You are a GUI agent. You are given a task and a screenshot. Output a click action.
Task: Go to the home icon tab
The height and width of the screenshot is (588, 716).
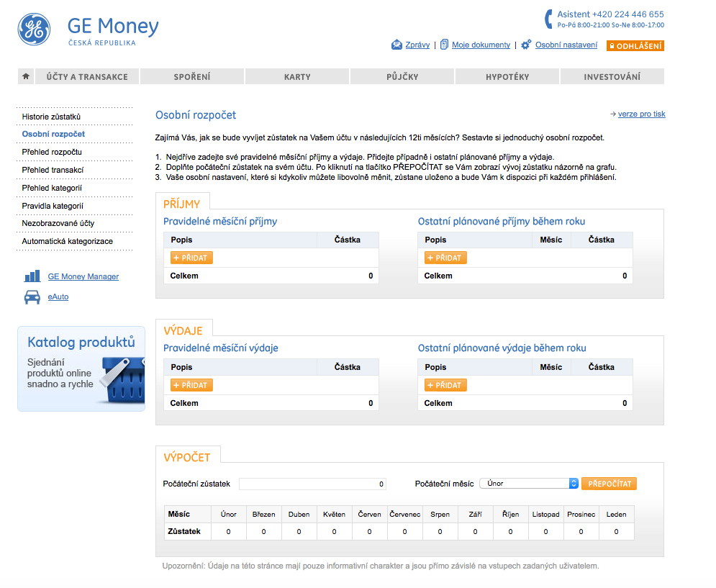[26, 76]
